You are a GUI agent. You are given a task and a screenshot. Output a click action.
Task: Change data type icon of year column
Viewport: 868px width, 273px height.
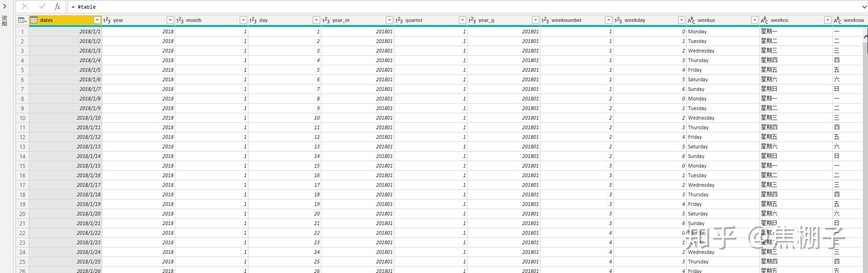107,20
